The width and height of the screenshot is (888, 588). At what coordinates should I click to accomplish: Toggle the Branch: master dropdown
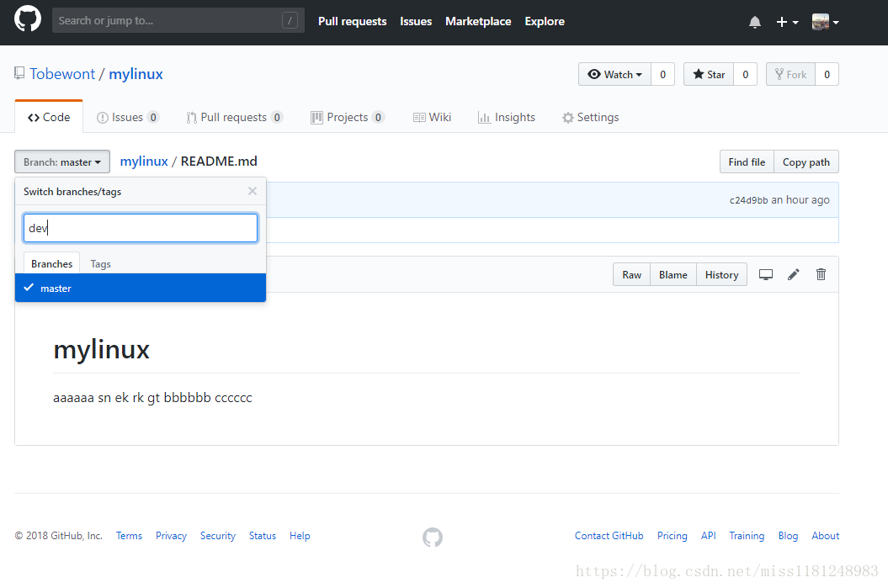point(62,162)
